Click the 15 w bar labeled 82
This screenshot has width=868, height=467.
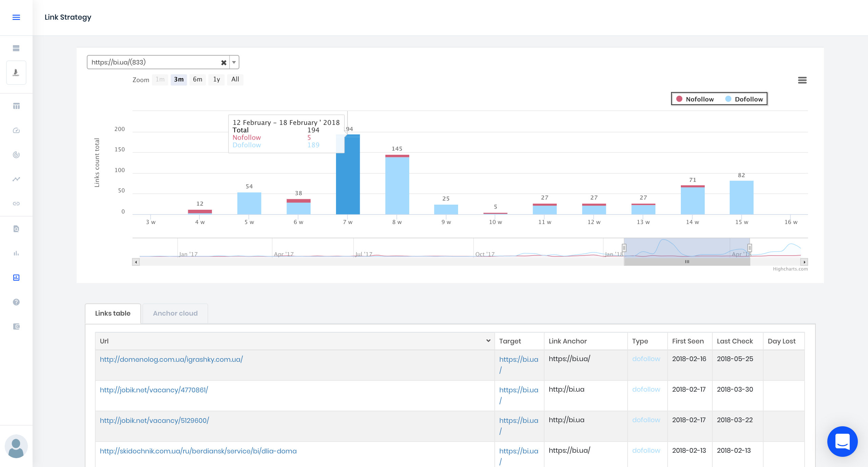(742, 198)
